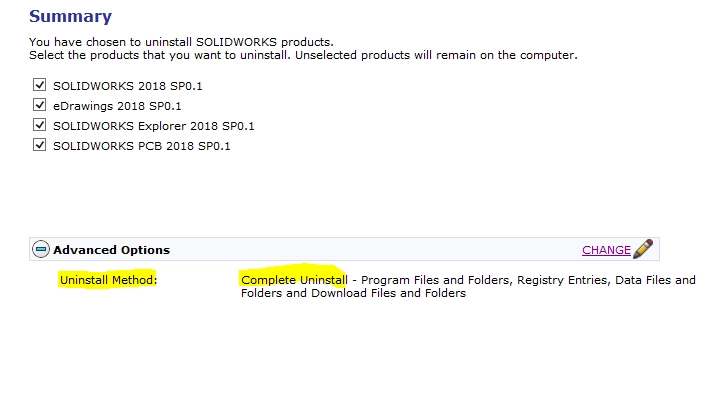709x413 pixels.
Task: Click the 'Select the products' instruction line
Action: (303, 55)
